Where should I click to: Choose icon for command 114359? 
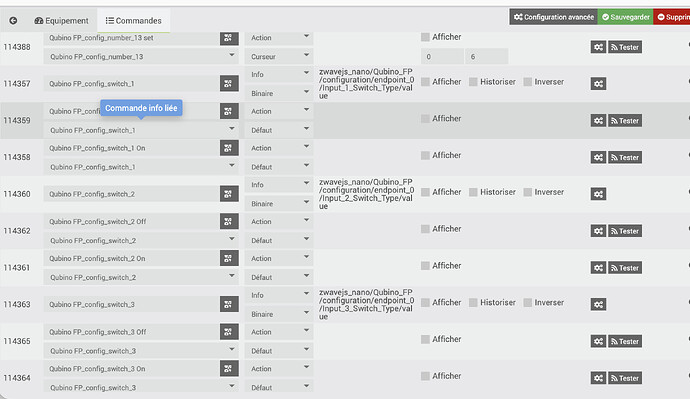click(229, 111)
